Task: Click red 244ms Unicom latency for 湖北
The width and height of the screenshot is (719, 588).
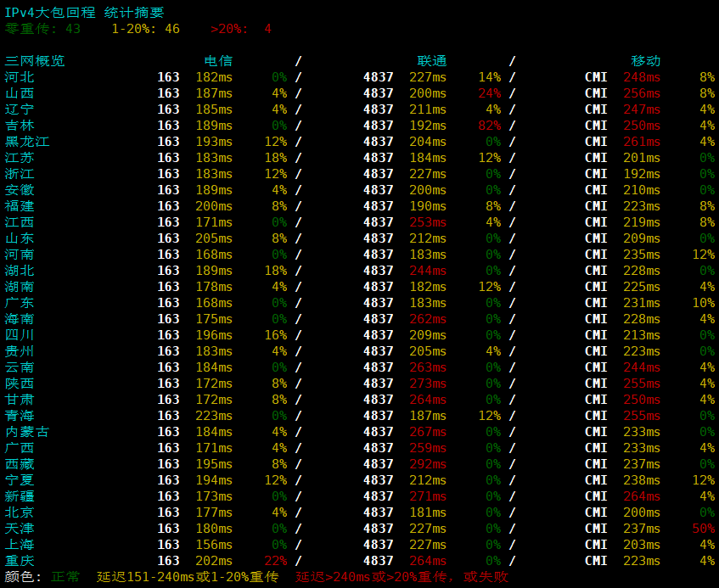Action: click(x=428, y=271)
